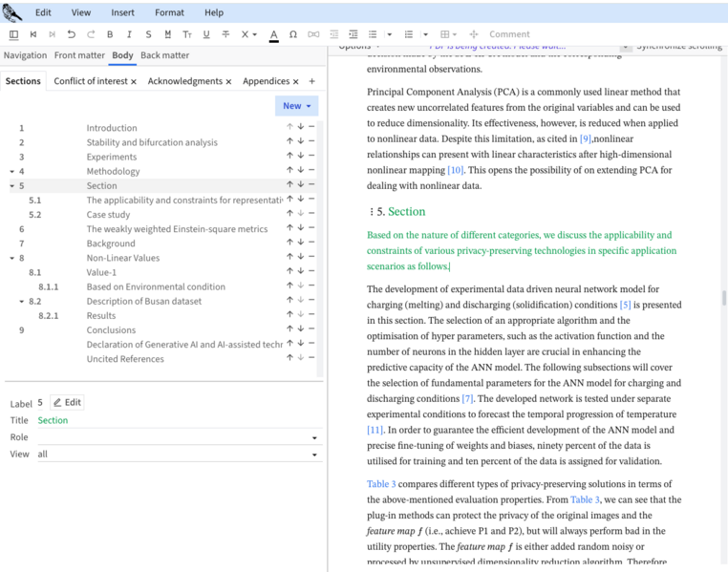Apply underline formatting from toolbar
The image size is (728, 572).
coord(205,34)
